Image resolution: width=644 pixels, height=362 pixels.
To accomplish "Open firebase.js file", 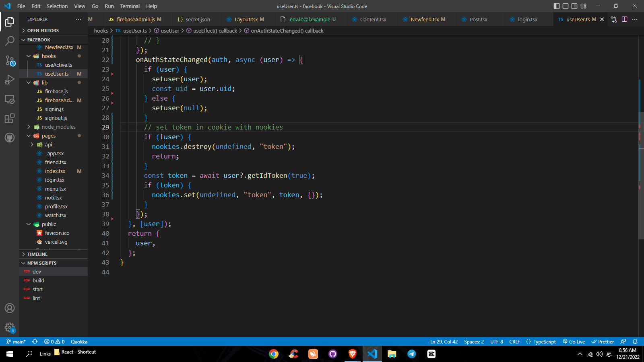I will click(54, 91).
